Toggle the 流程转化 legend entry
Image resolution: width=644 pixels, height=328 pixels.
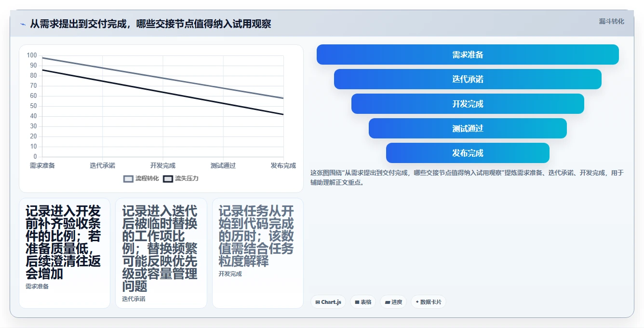(x=141, y=178)
